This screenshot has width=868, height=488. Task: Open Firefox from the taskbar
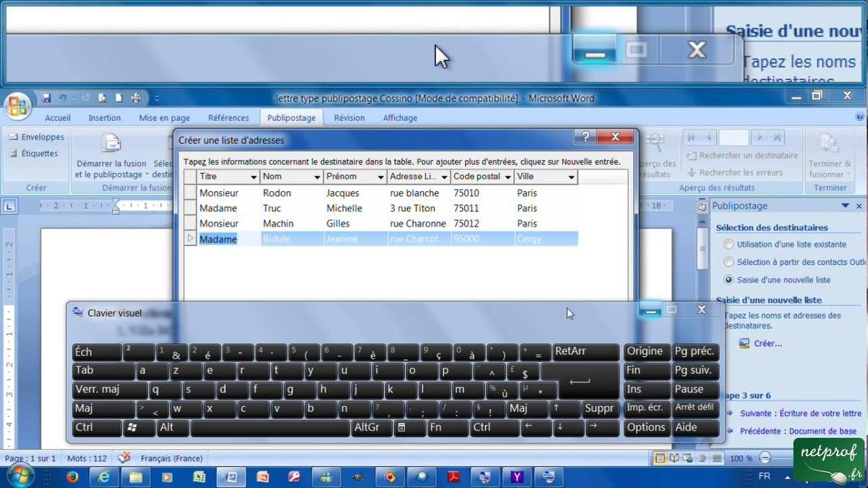(72, 477)
